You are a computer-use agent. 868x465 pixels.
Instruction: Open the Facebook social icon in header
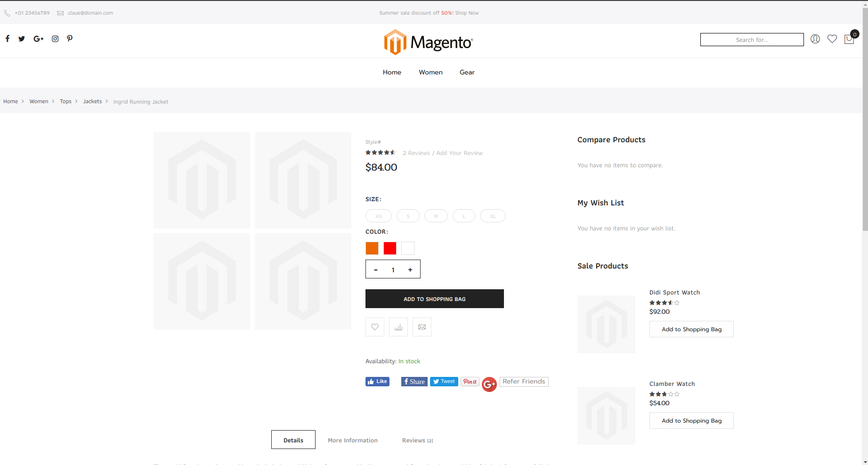(8, 39)
